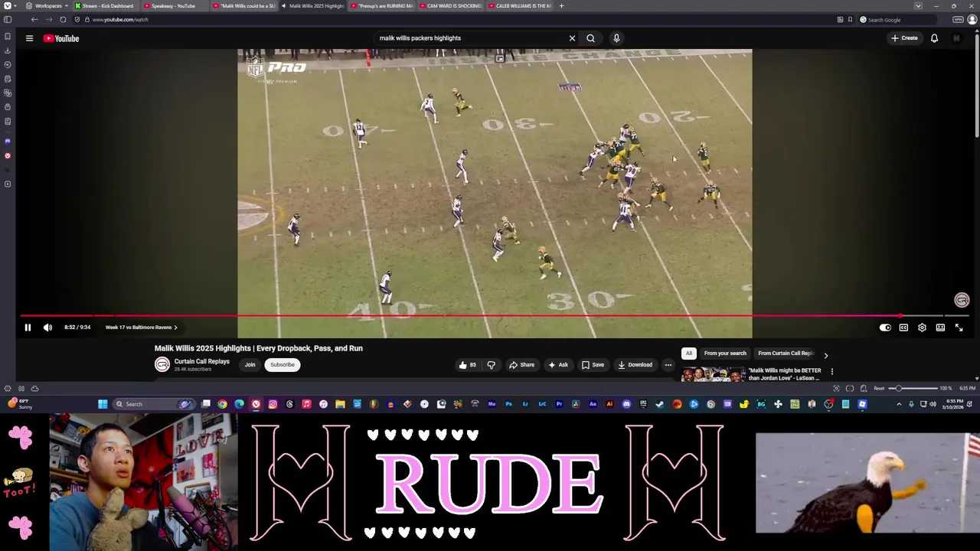Image resolution: width=980 pixels, height=551 pixels.
Task: Join the Curtain Call Replays channel
Action: click(x=250, y=365)
